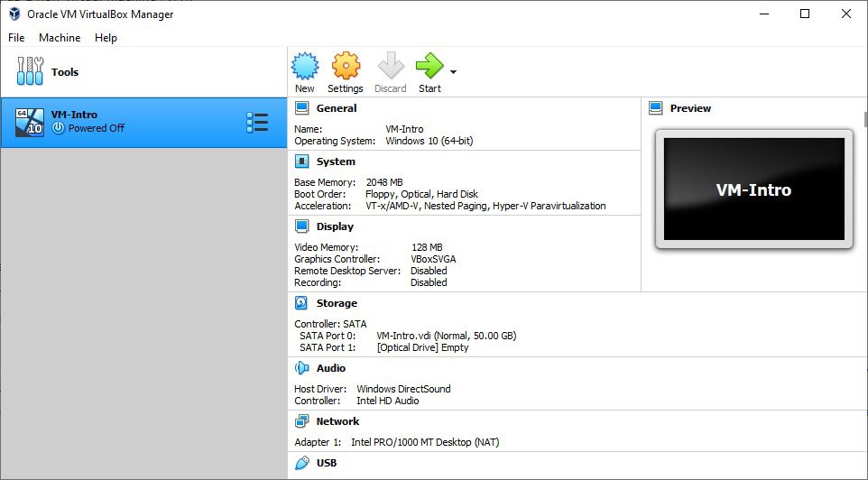The height and width of the screenshot is (480, 868).
Task: Click the Network section icon
Action: (x=301, y=421)
